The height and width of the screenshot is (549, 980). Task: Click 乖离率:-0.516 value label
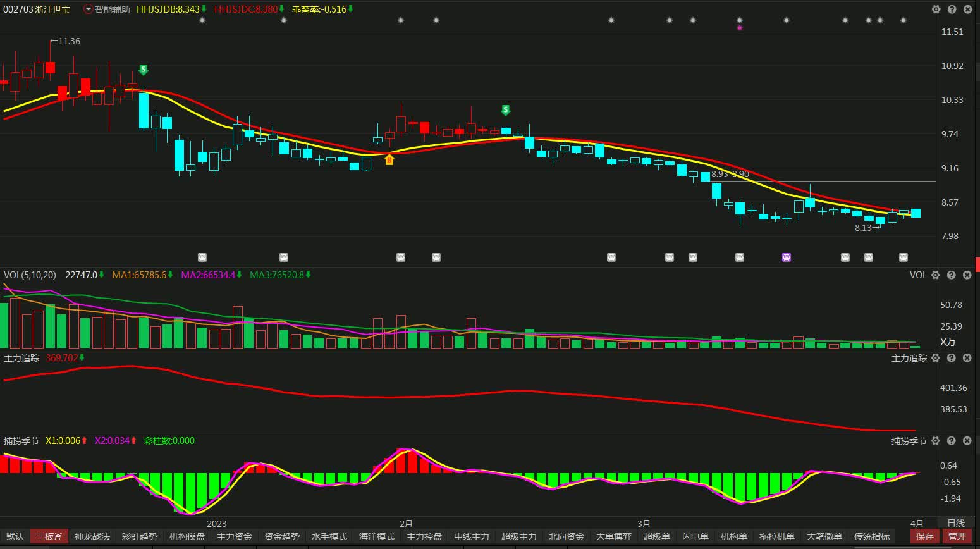click(x=319, y=9)
